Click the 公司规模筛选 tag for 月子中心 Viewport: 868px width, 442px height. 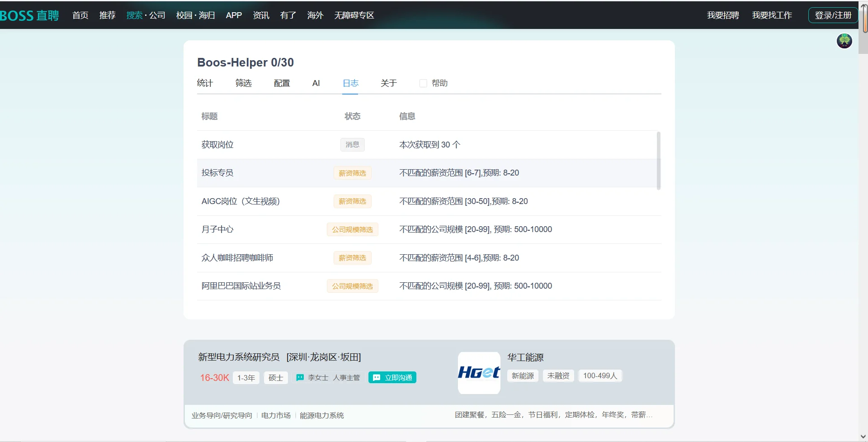352,229
